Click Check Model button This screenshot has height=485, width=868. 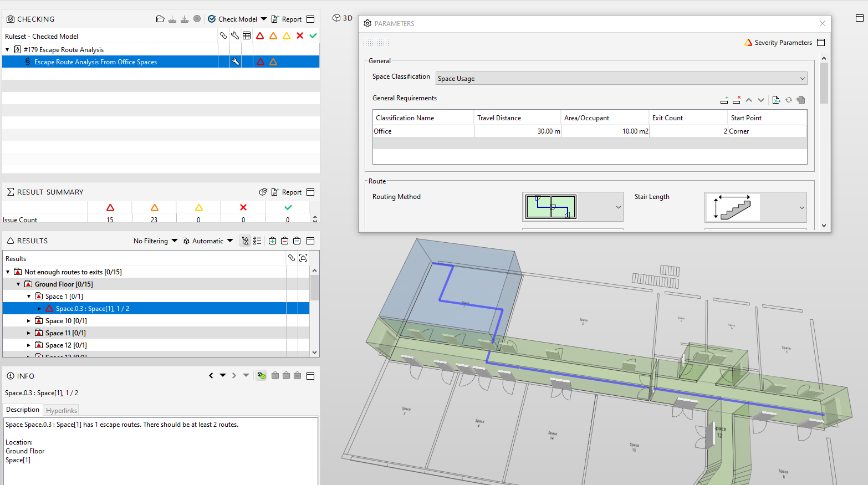coord(232,19)
